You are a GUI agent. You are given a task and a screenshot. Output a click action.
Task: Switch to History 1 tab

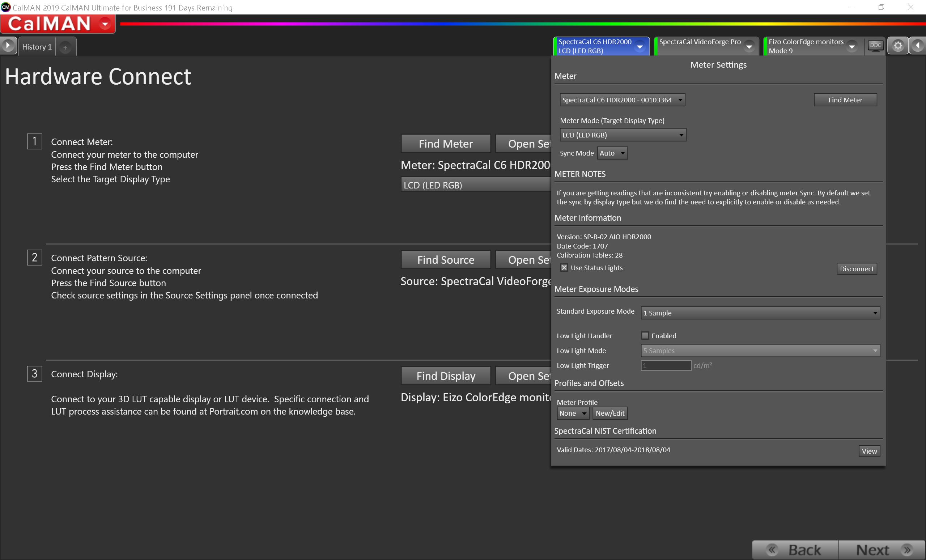(37, 47)
